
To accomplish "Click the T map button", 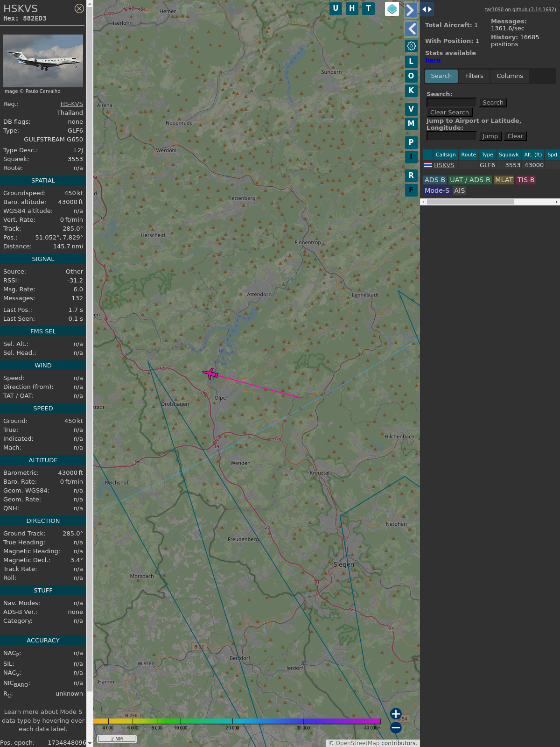I will pyautogui.click(x=369, y=8).
